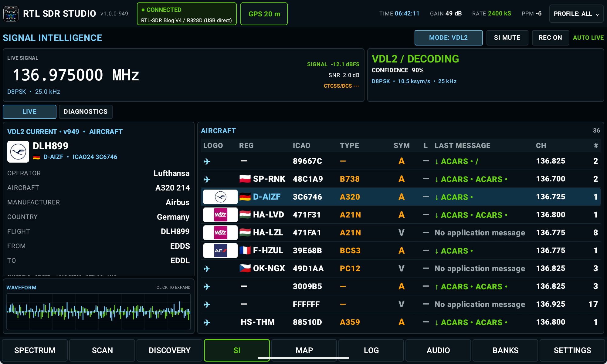Click the FROM value EDDS
The height and width of the screenshot is (364, 607).
[x=180, y=246]
